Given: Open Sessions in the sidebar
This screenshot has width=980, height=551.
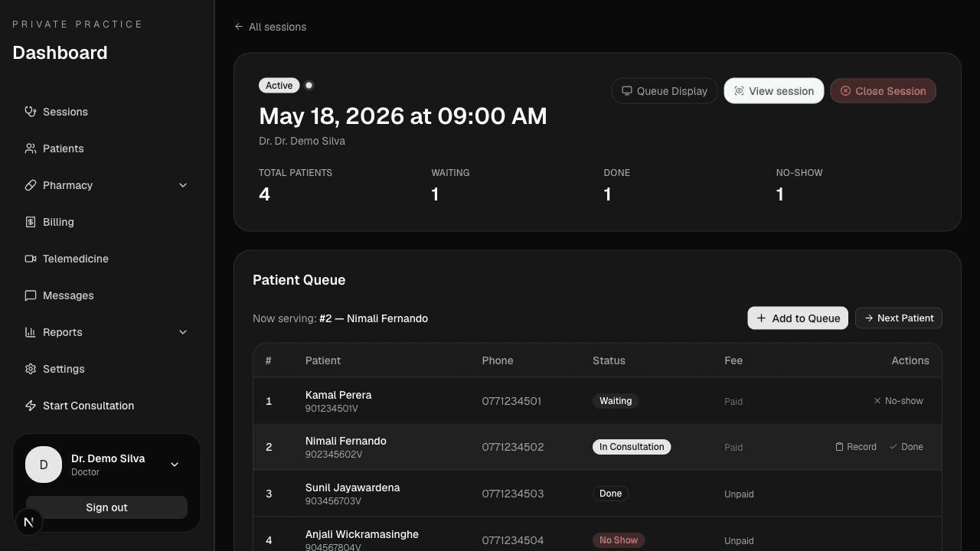Looking at the screenshot, I should pyautogui.click(x=107, y=112).
